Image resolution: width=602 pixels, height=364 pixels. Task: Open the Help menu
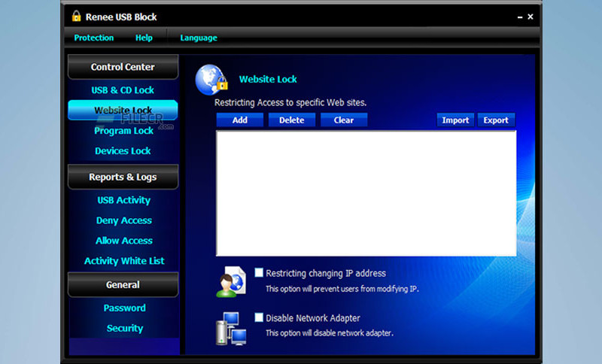(144, 38)
